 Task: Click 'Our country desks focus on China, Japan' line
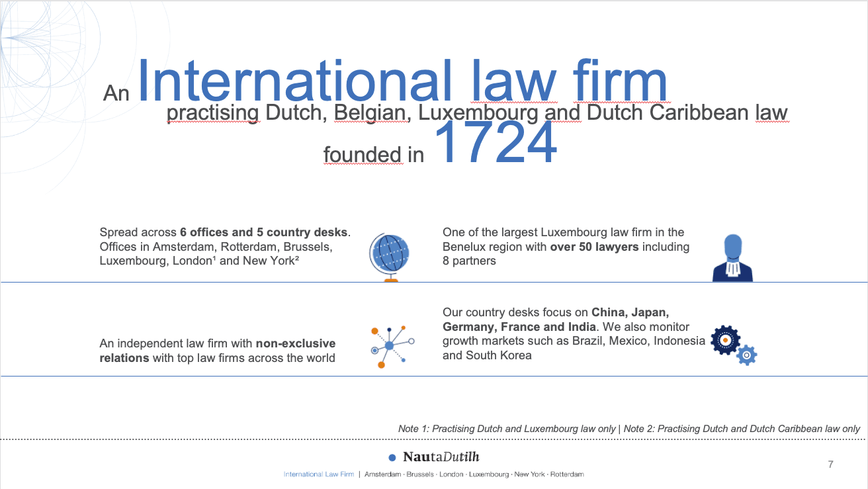pyautogui.click(x=556, y=312)
